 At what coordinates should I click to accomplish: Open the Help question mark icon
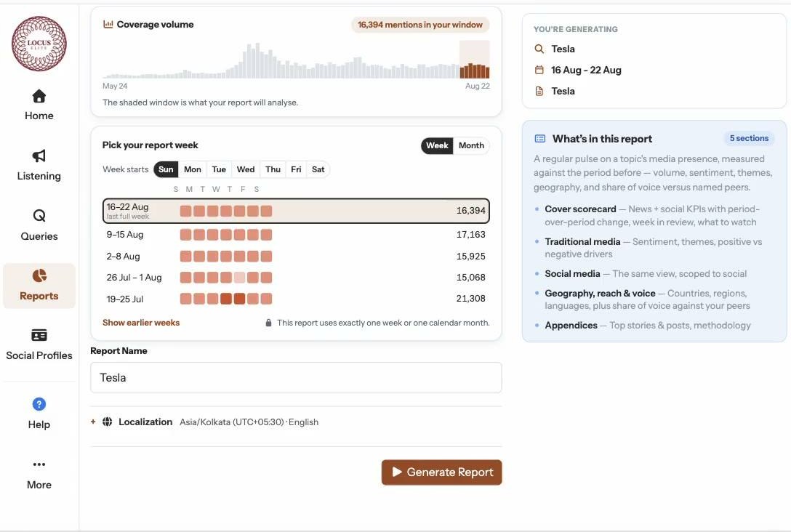coord(39,404)
